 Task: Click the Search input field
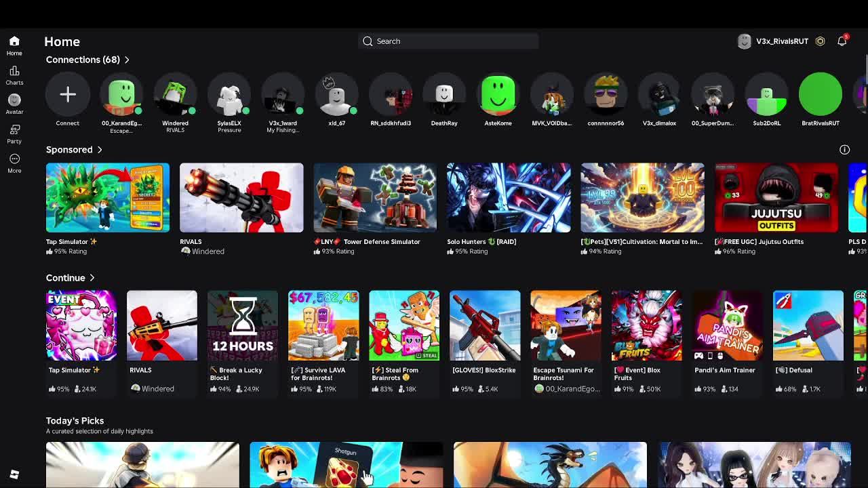448,41
